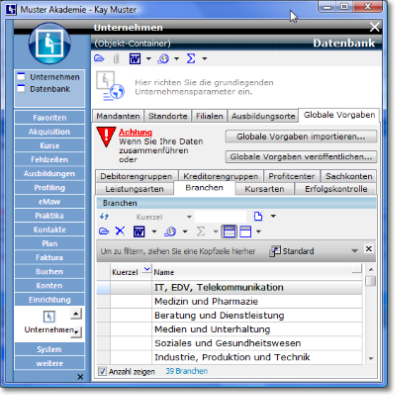This screenshot has height=395, width=395.
Task: Click the new document icon next to search field
Action: (x=258, y=216)
